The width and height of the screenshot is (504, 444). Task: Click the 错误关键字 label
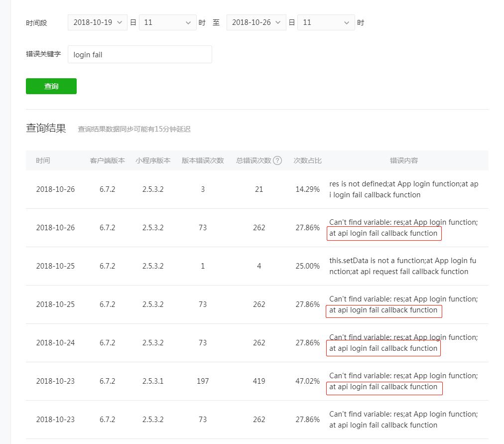point(43,54)
